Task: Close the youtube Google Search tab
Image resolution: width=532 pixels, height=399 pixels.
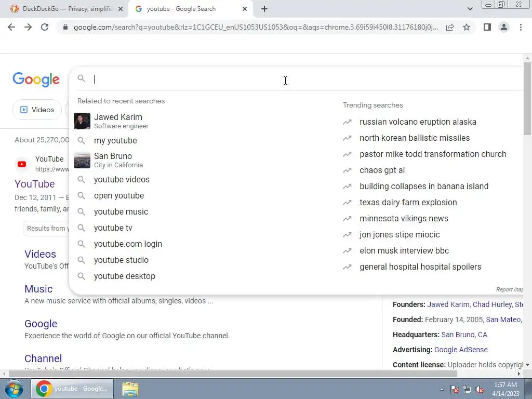Action: (x=245, y=9)
